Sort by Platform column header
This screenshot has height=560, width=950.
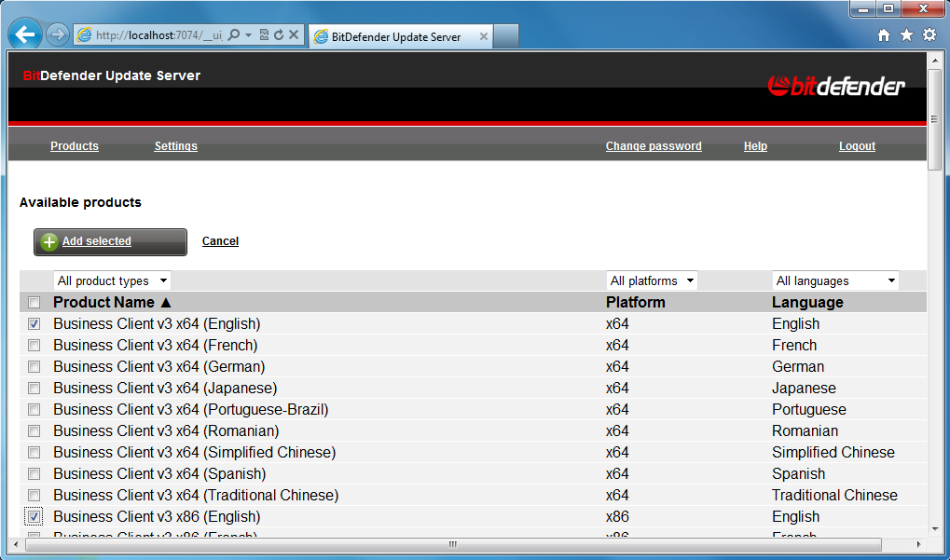click(x=636, y=302)
